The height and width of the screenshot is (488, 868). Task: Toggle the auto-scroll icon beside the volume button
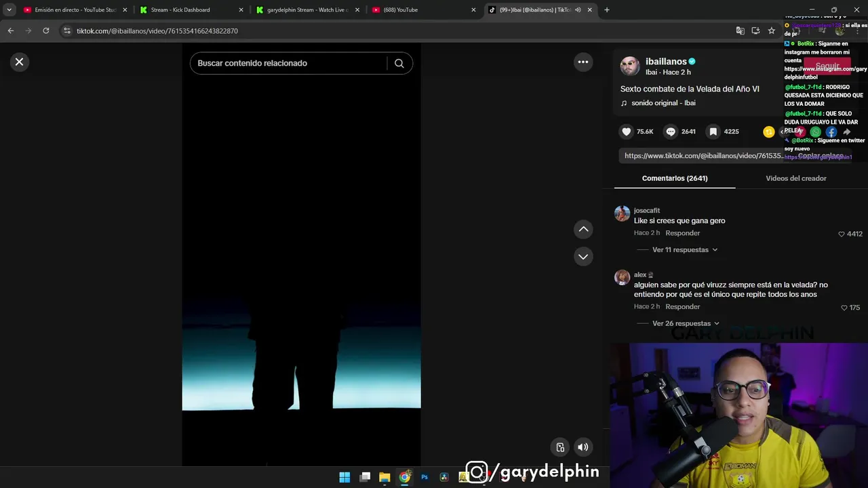pyautogui.click(x=560, y=447)
